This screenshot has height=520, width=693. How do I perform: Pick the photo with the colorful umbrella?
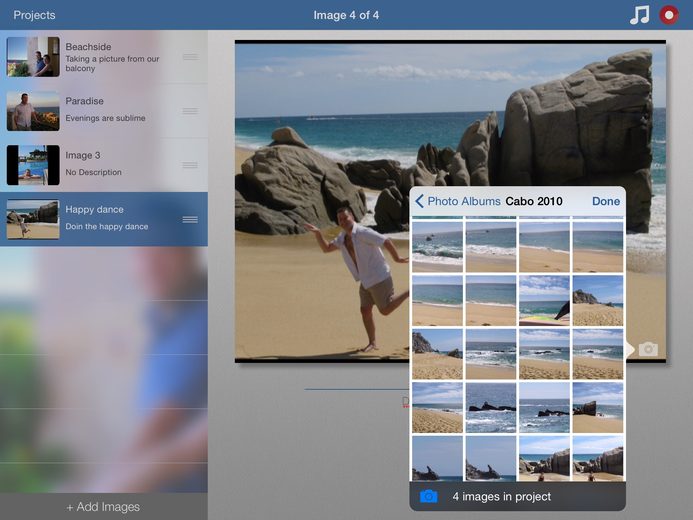(x=544, y=300)
